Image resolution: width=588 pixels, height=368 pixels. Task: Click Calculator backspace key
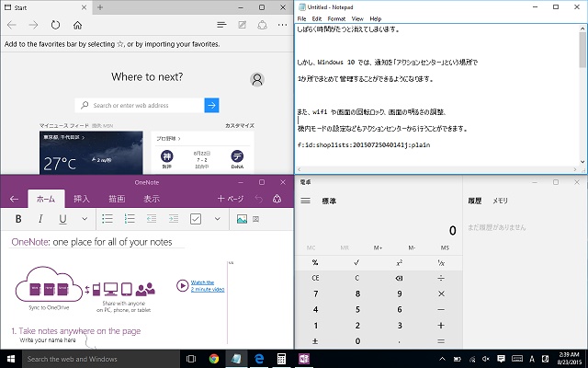pyautogui.click(x=399, y=278)
